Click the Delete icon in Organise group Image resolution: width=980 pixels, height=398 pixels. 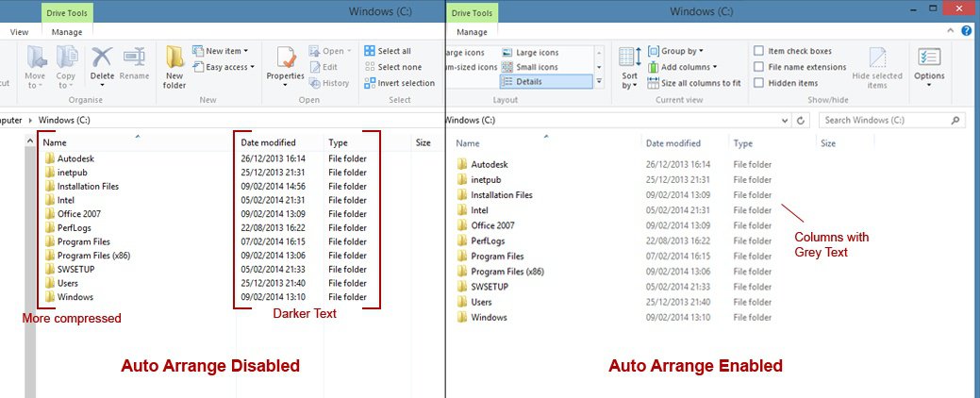click(x=102, y=58)
